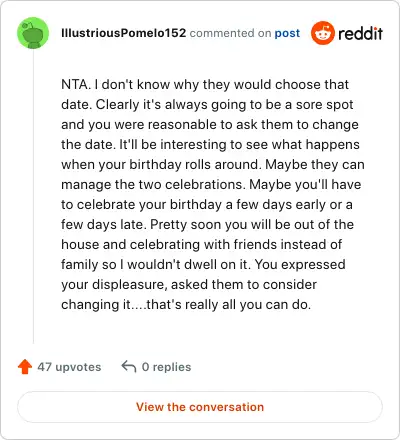Click the "reddit" wordmark text

point(360,33)
